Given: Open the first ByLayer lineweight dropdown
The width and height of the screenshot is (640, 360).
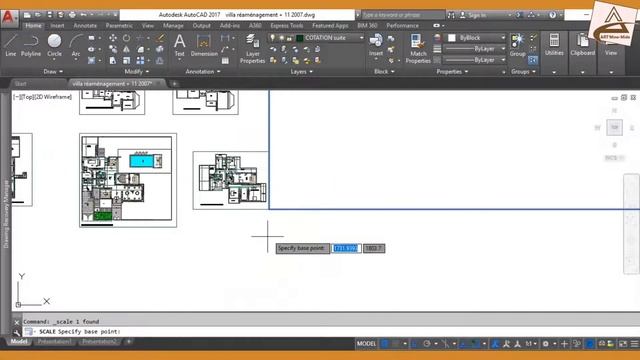Looking at the screenshot, I should (x=503, y=49).
